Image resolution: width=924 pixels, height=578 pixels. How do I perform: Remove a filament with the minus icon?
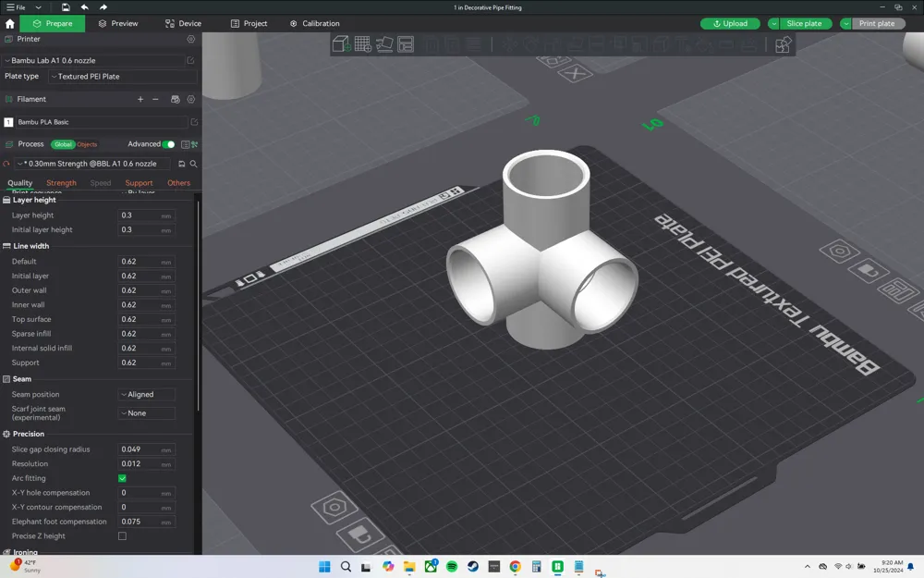154,99
